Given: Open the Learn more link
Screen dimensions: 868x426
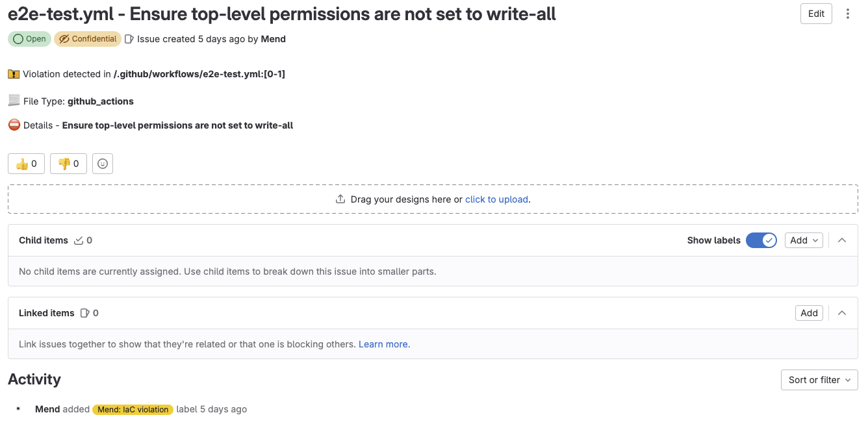Looking at the screenshot, I should coord(383,344).
